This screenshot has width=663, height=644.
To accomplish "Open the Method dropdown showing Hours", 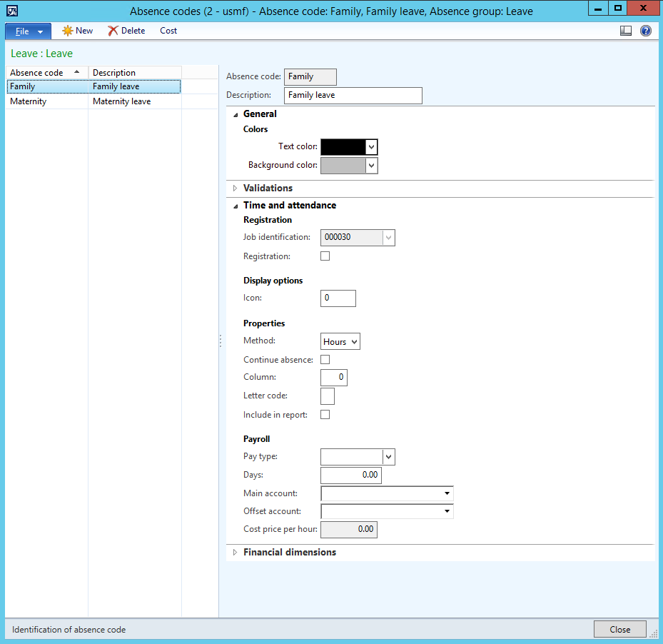I will (340, 341).
